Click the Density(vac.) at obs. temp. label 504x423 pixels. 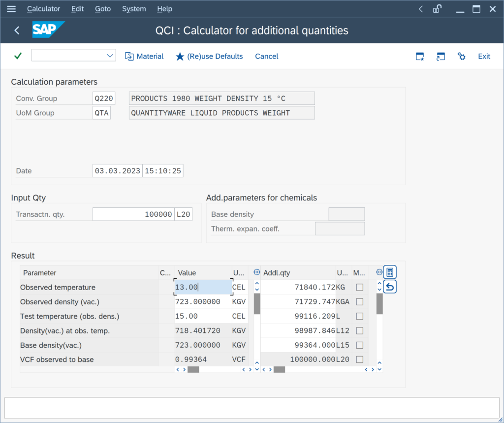point(65,330)
